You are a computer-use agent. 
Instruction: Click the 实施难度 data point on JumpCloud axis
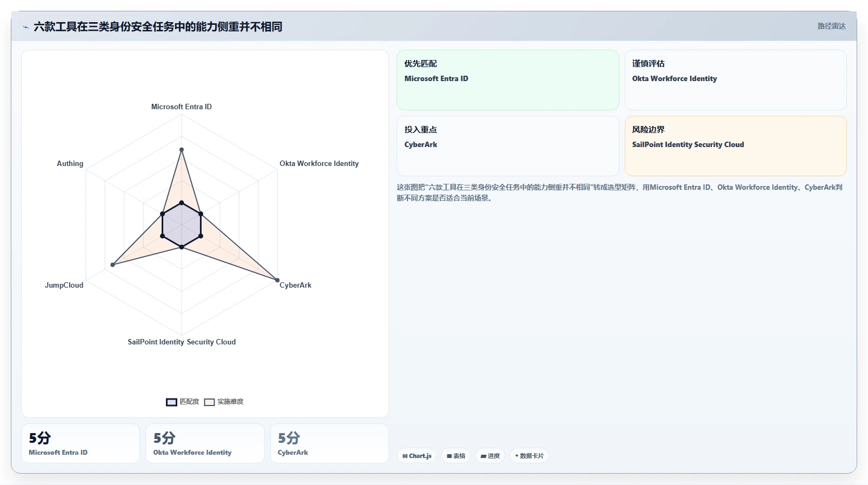click(x=112, y=265)
